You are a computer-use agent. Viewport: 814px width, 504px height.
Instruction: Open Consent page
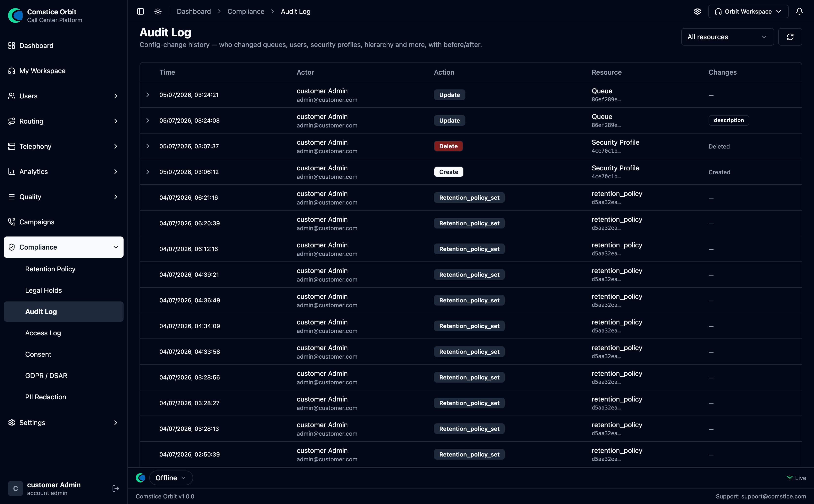(x=38, y=354)
